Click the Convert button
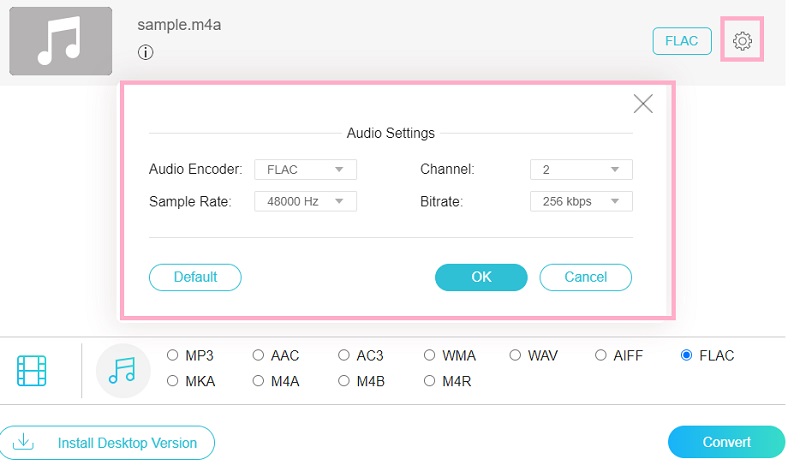 (726, 442)
